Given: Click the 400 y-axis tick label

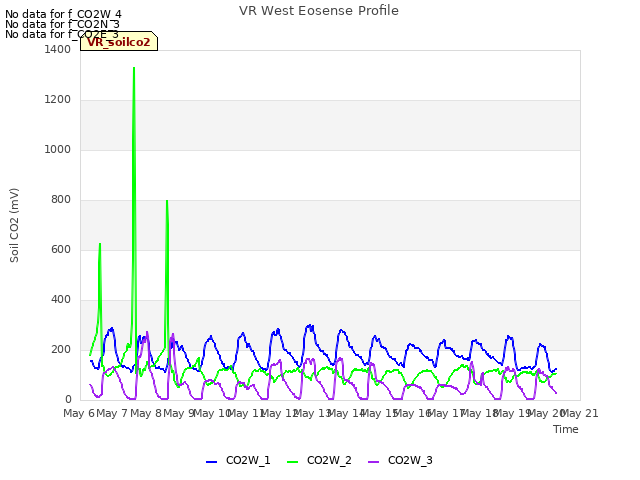Looking at the screenshot, I should pos(61,300).
